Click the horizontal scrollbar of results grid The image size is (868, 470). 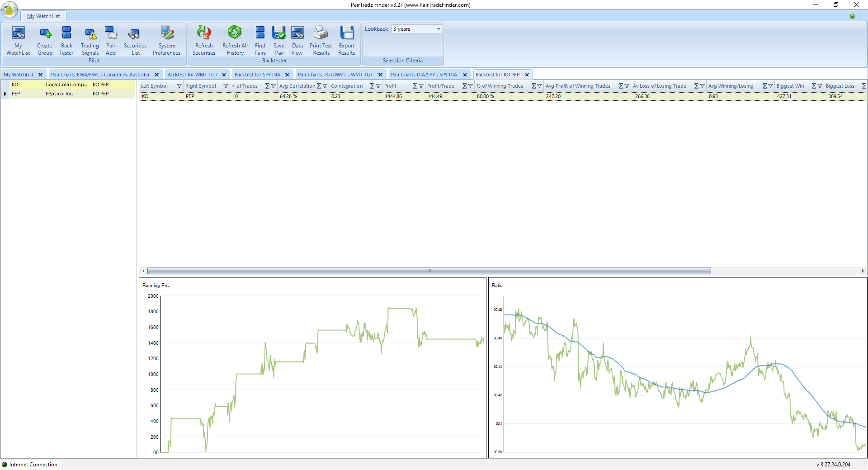coord(429,271)
